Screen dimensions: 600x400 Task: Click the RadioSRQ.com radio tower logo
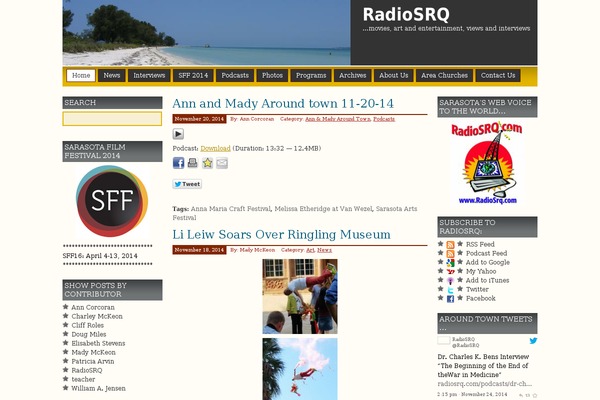click(487, 163)
